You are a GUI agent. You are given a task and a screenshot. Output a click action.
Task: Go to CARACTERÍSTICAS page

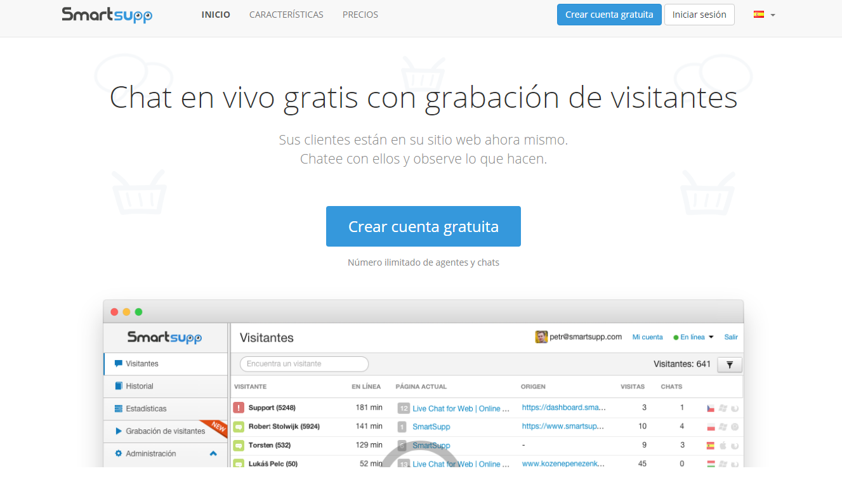tap(286, 15)
